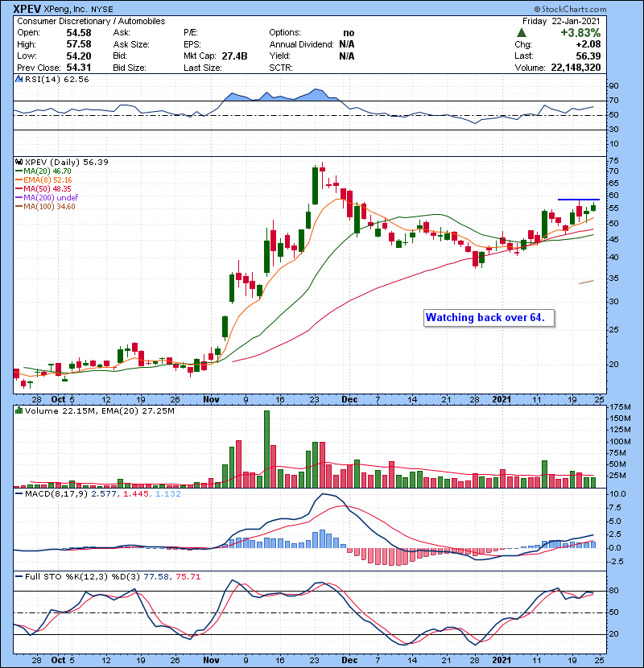Click the '2021' label on price chart axis
Image resolution: width=644 pixels, height=668 pixels.
[x=502, y=399]
